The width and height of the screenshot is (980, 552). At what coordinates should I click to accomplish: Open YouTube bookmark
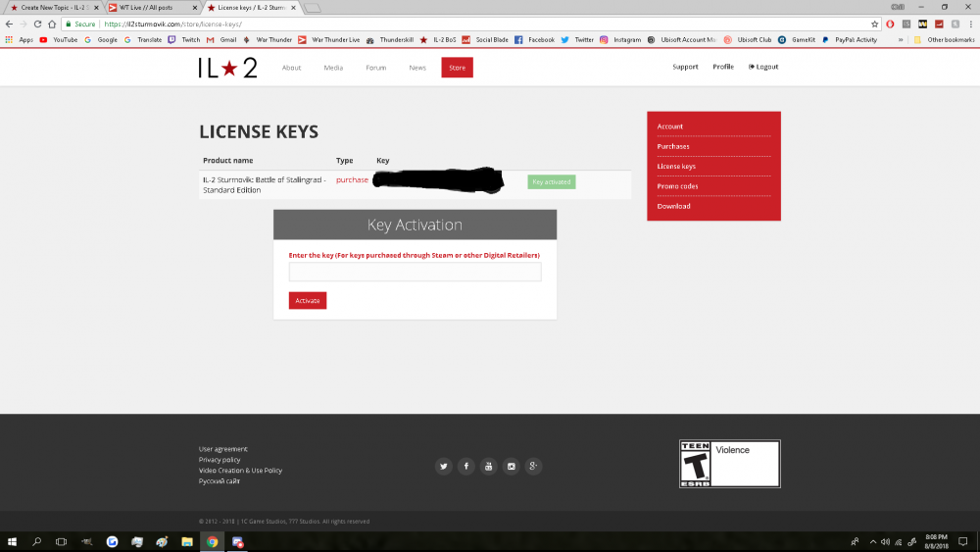coord(59,39)
